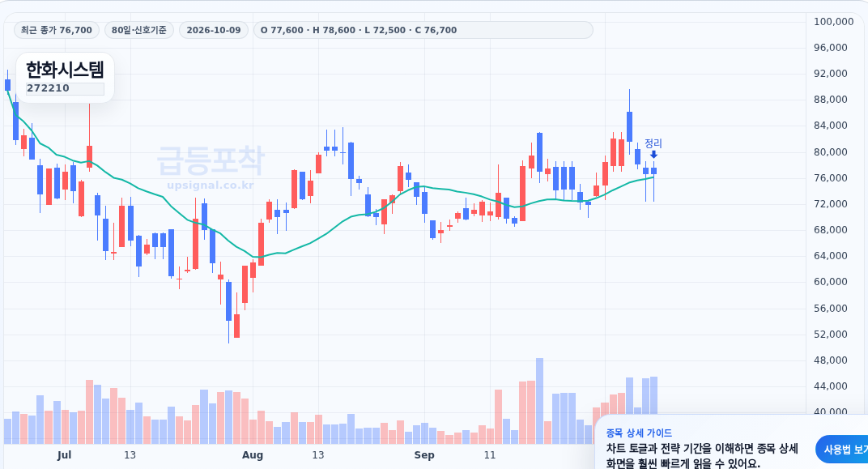This screenshot has width=868, height=469.
Task: Click the 44,000 price axis label
Action: pyautogui.click(x=831, y=386)
